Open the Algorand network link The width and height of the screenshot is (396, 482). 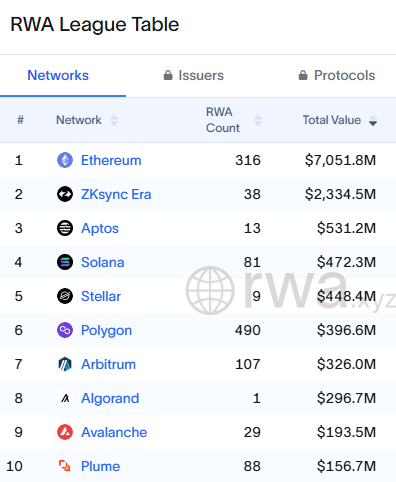[110, 398]
